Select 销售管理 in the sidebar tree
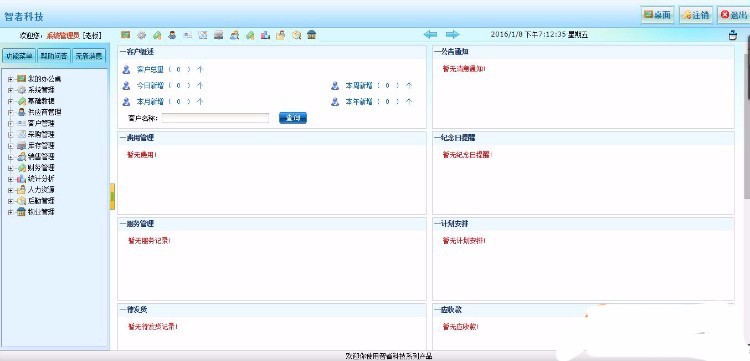The image size is (750, 361). tap(41, 156)
